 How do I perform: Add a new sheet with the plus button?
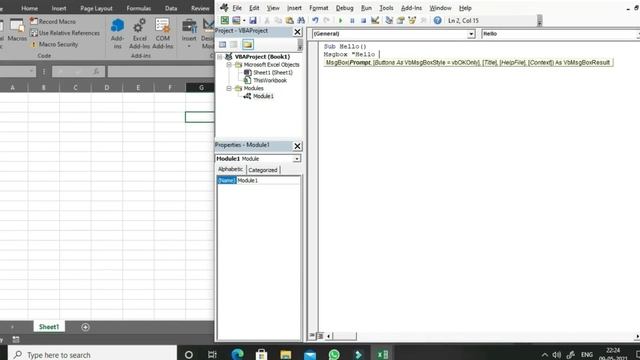85,327
